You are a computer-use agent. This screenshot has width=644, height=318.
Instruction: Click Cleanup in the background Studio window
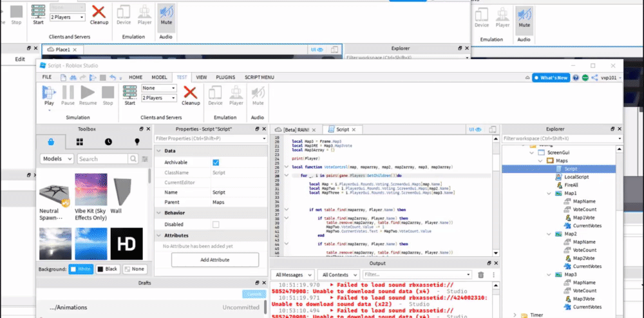point(99,15)
